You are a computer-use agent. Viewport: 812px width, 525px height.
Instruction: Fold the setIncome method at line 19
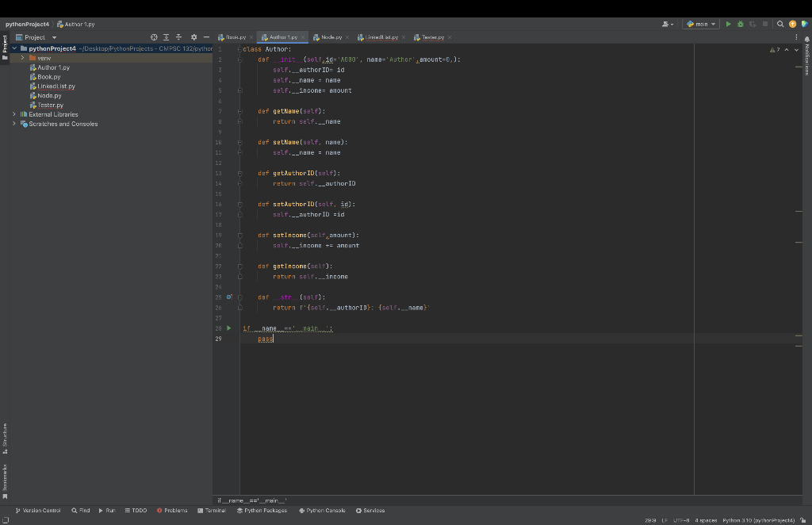239,236
